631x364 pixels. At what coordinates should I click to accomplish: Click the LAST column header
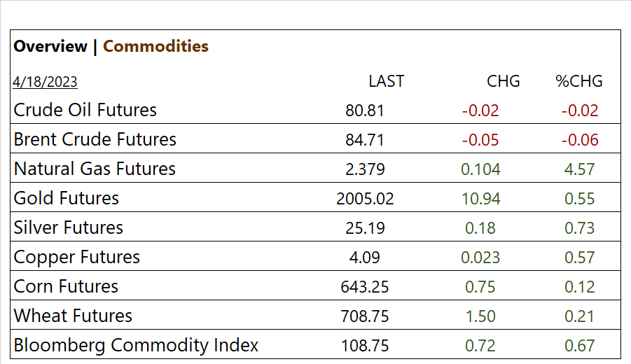pos(386,81)
